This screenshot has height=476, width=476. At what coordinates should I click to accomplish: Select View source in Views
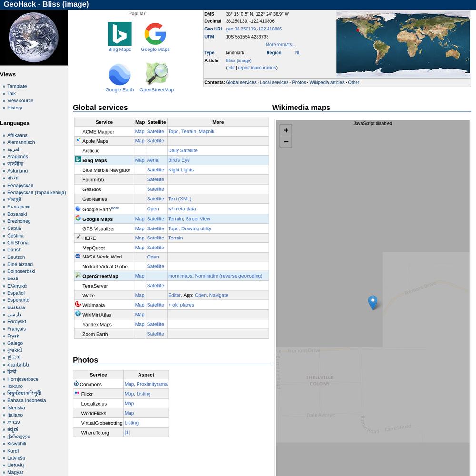pyautogui.click(x=20, y=101)
